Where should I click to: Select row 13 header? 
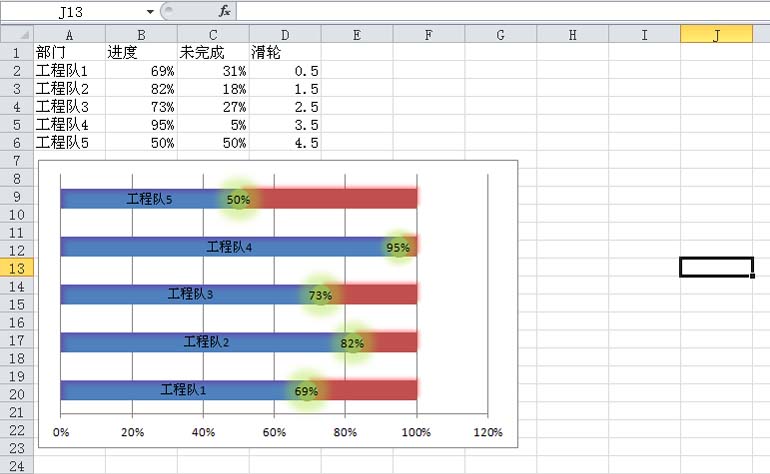17,268
